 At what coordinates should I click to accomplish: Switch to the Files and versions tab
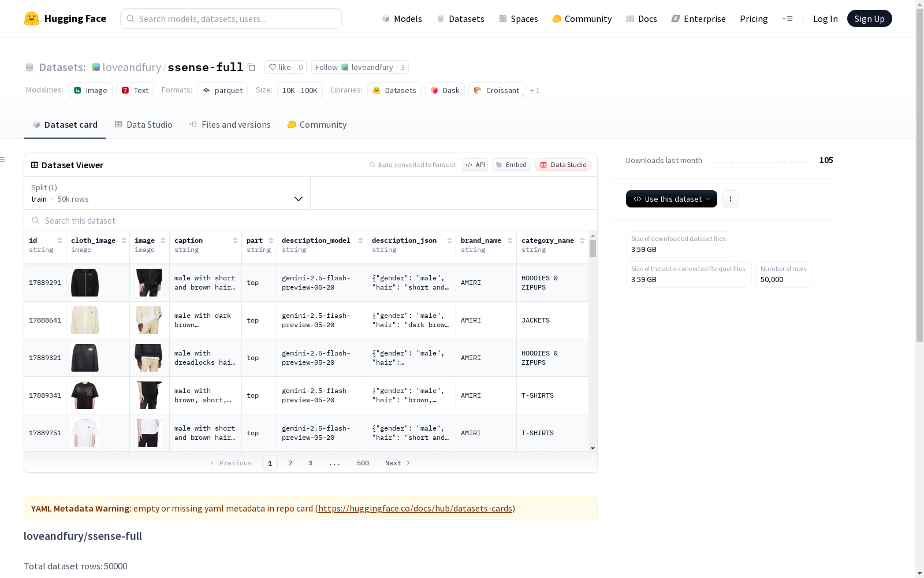click(x=230, y=125)
